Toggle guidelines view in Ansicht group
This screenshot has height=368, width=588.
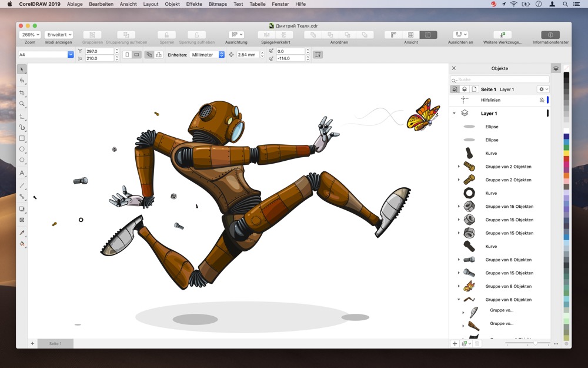pyautogui.click(x=428, y=35)
